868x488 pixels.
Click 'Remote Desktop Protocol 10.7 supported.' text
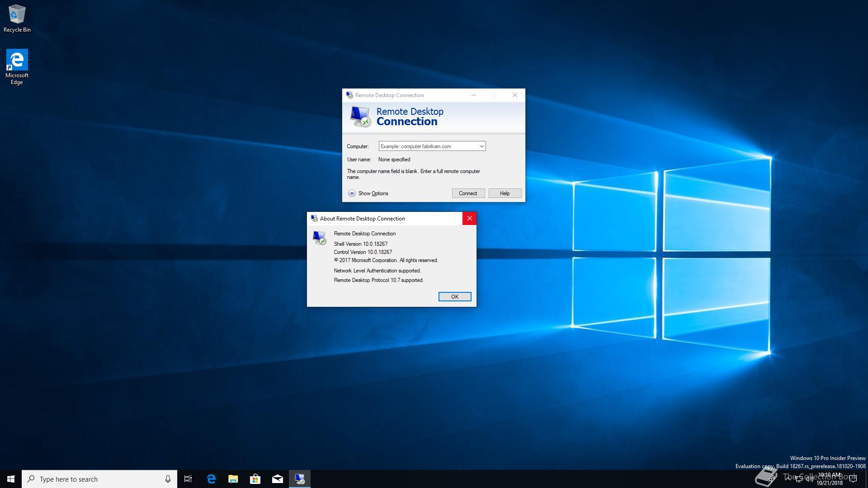378,280
